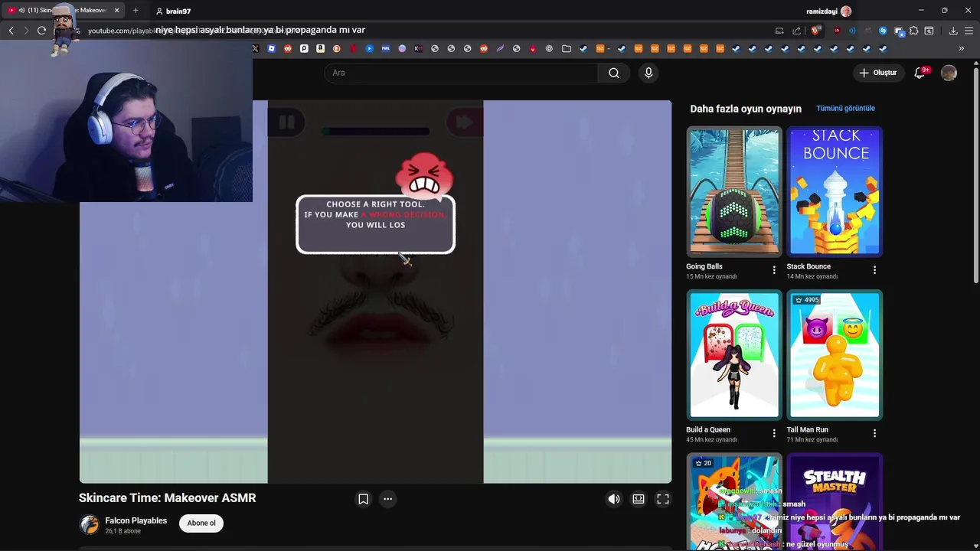
Task: Open the X (Twitter) bookmark
Action: click(255, 48)
